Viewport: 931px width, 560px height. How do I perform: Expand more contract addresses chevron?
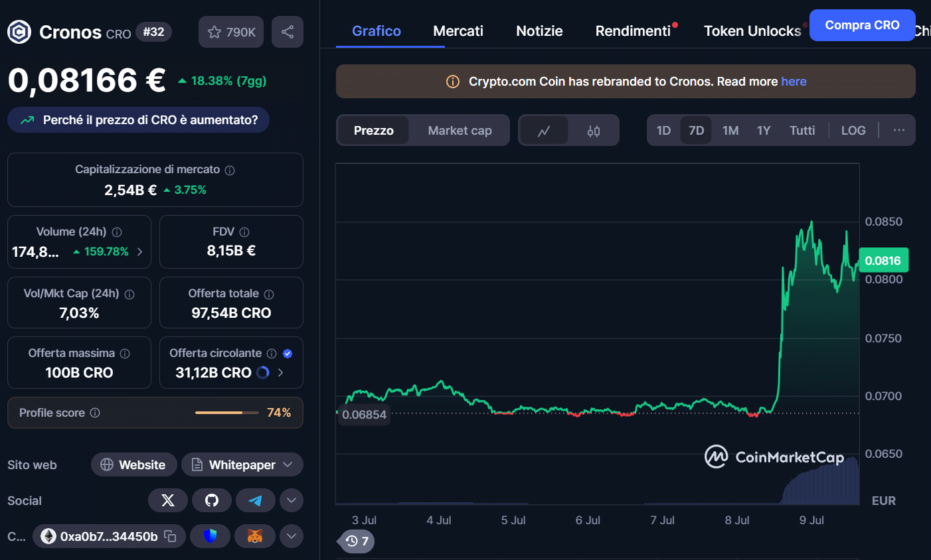[292, 536]
